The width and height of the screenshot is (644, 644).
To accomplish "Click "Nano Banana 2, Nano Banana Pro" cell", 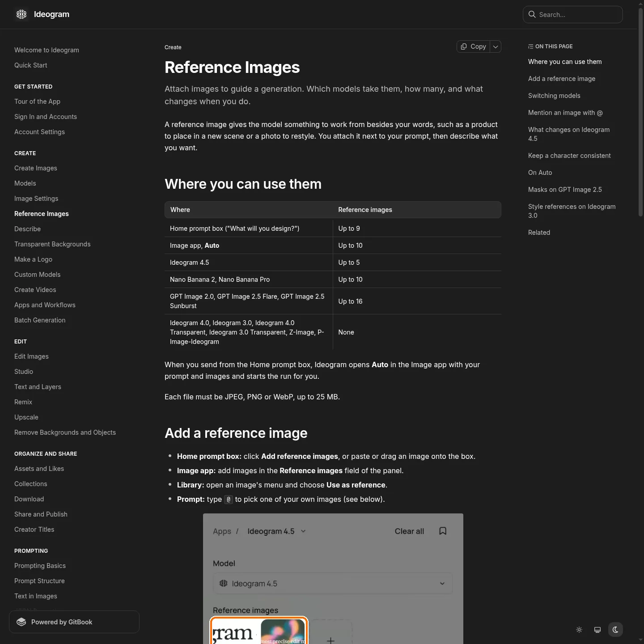I will pos(249,280).
